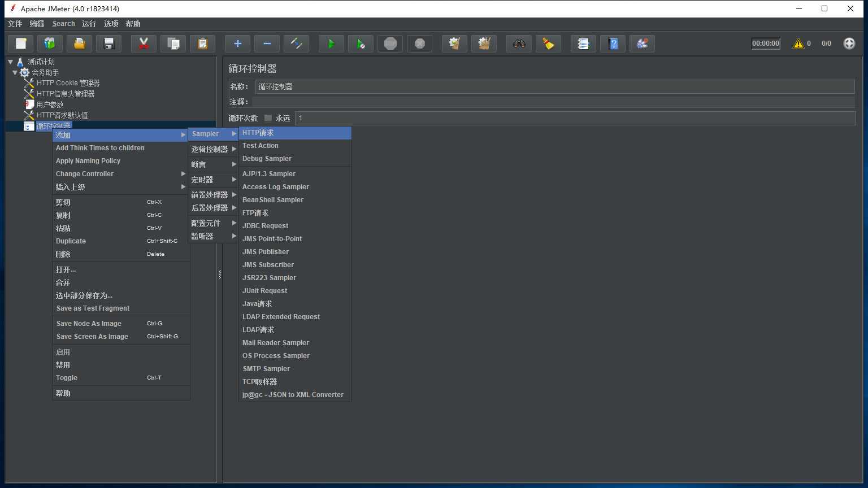Select TCP取样器 entry
This screenshot has width=868, height=488.
click(295, 382)
